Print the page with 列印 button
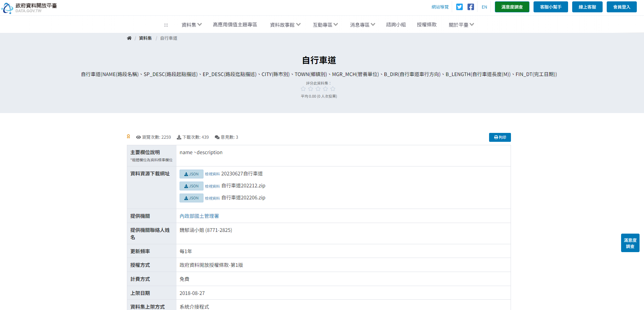 coord(500,137)
